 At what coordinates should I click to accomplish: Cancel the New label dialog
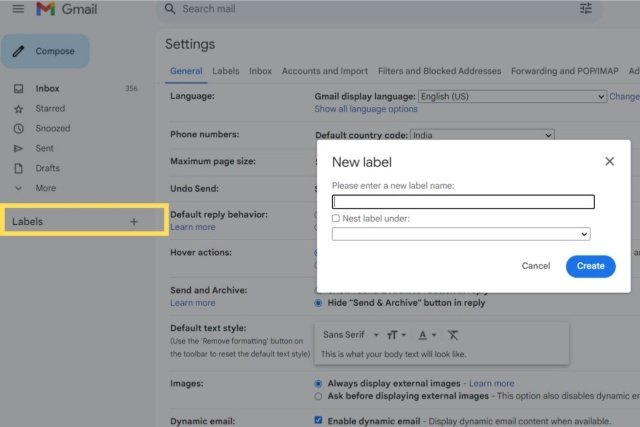click(536, 266)
